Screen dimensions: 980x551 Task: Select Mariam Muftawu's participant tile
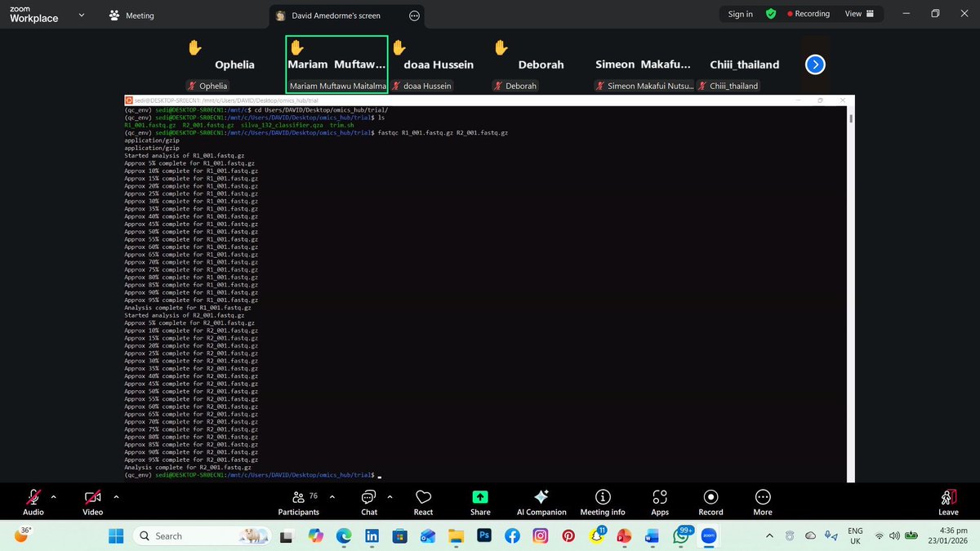tap(336, 64)
